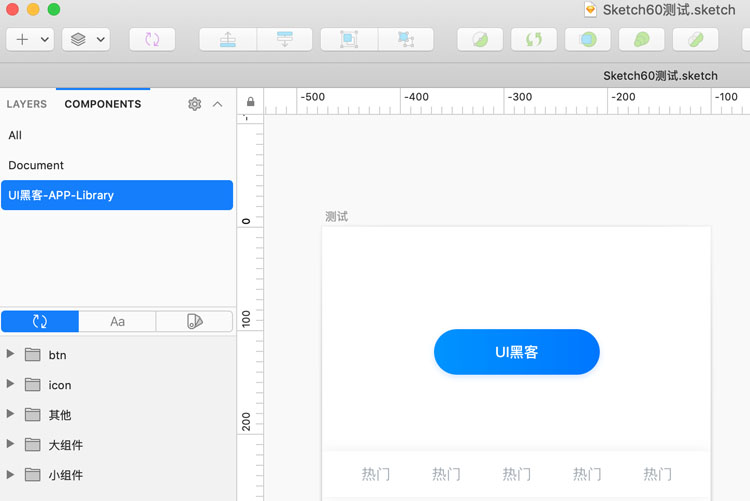Click the Edit shape toolbar icon
The width and height of the screenshot is (750, 501).
point(480,39)
